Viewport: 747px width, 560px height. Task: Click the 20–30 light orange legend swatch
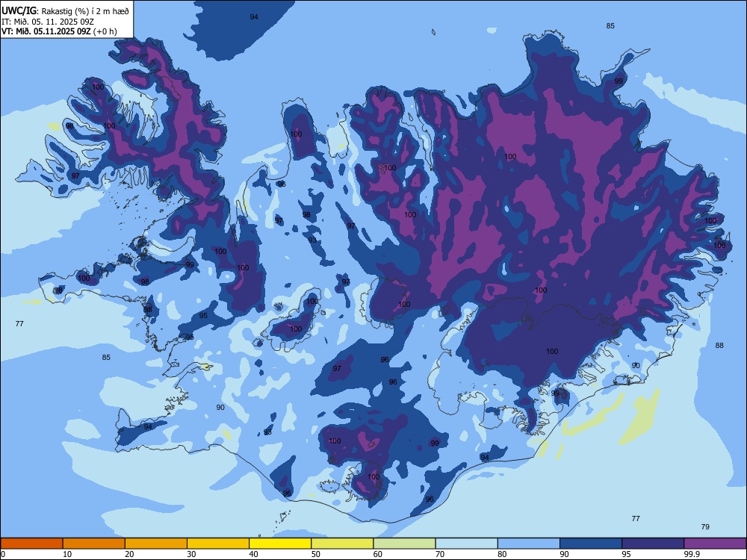point(156,544)
